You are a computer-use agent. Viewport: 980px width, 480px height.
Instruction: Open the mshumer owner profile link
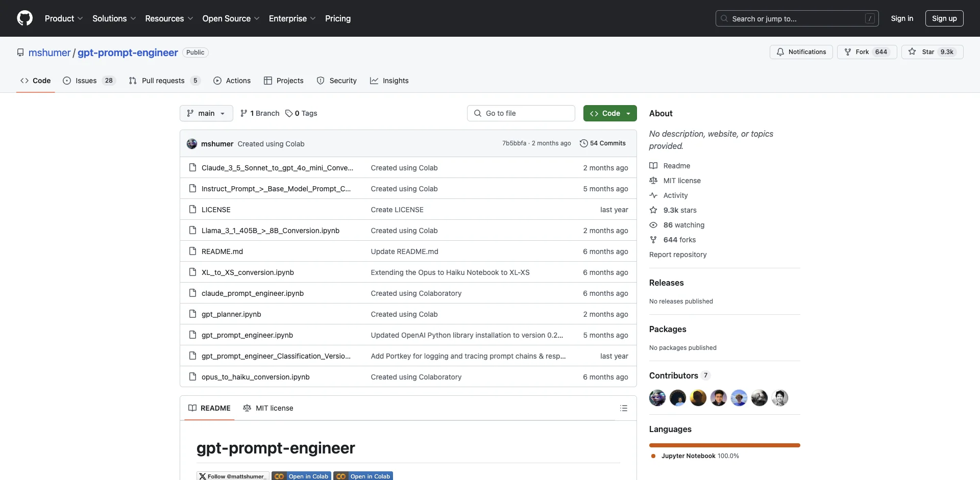pyautogui.click(x=50, y=53)
